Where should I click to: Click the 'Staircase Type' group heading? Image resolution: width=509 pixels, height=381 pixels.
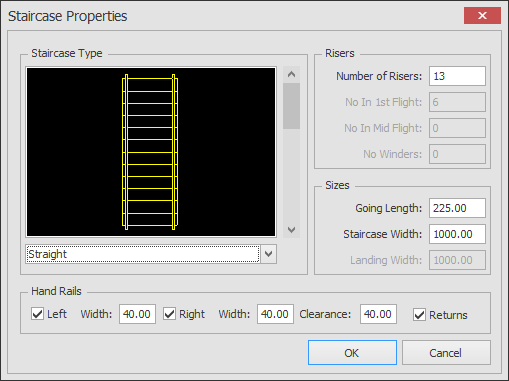click(x=67, y=53)
